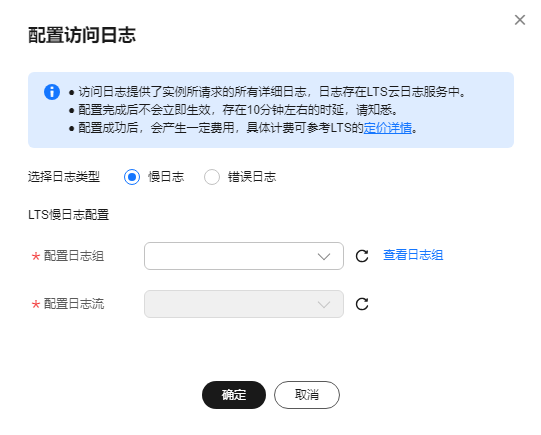This screenshot has width=541, height=435.
Task: Click the chevron arrow in 配置日志流 box
Action: [x=324, y=304]
